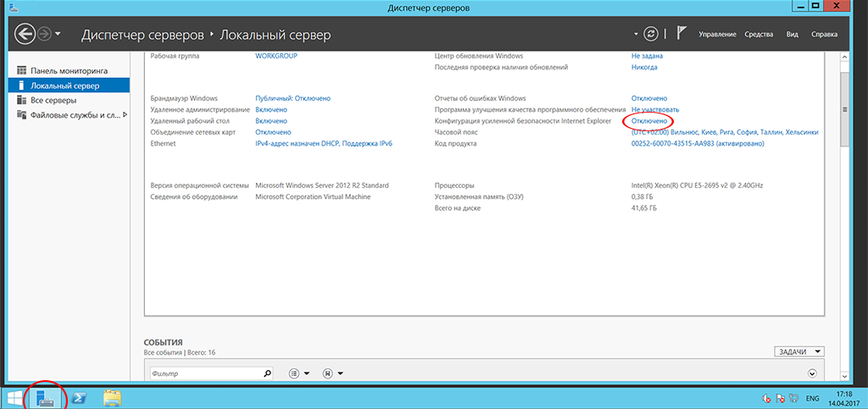Click the Microsoft Corporation Virtual Machine text
This screenshot has width=868, height=409.
pos(313,196)
